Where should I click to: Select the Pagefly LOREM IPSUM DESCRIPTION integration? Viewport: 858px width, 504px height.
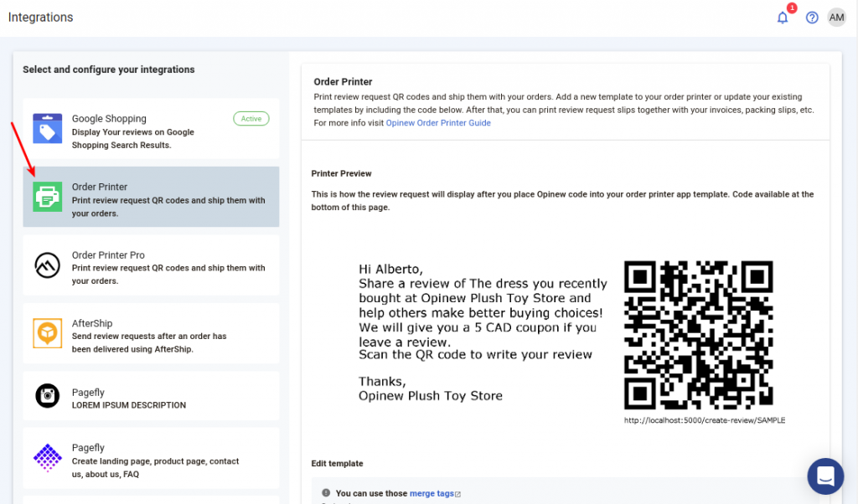[151, 396]
